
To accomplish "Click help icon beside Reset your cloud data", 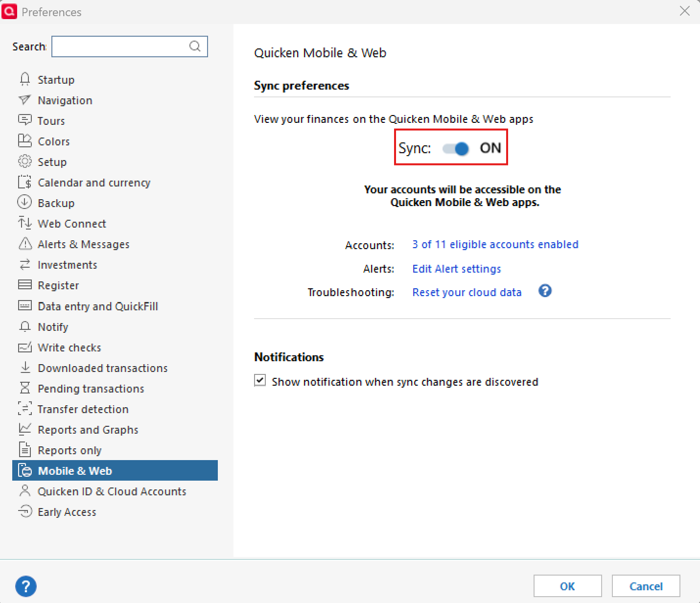I will pos(545,291).
